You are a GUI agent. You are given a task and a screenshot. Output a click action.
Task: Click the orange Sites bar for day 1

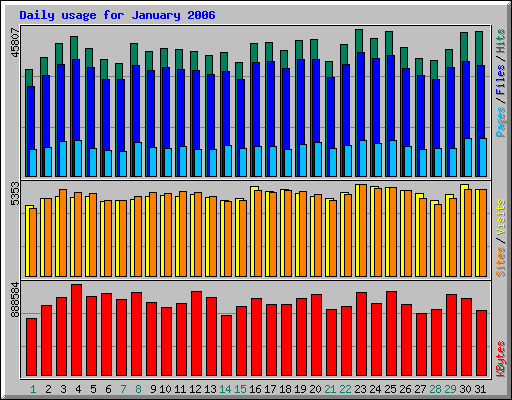click(33, 242)
